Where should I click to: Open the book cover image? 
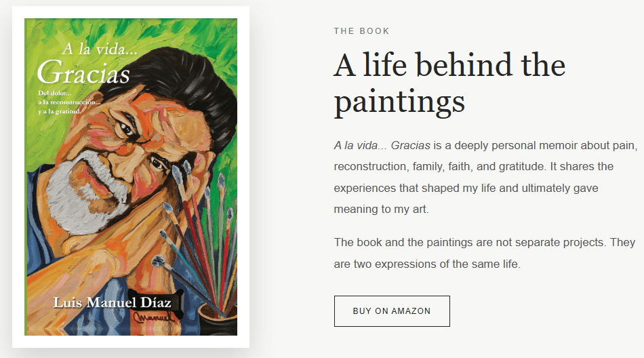click(x=131, y=177)
